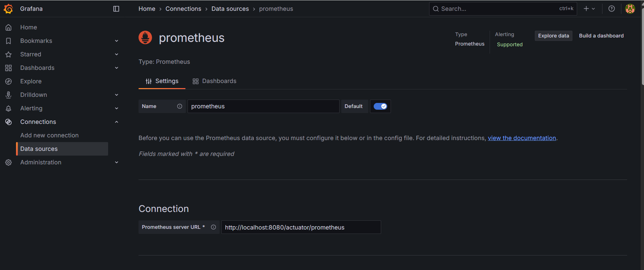The image size is (644, 270).
Task: Click the Explore data button
Action: 553,36
